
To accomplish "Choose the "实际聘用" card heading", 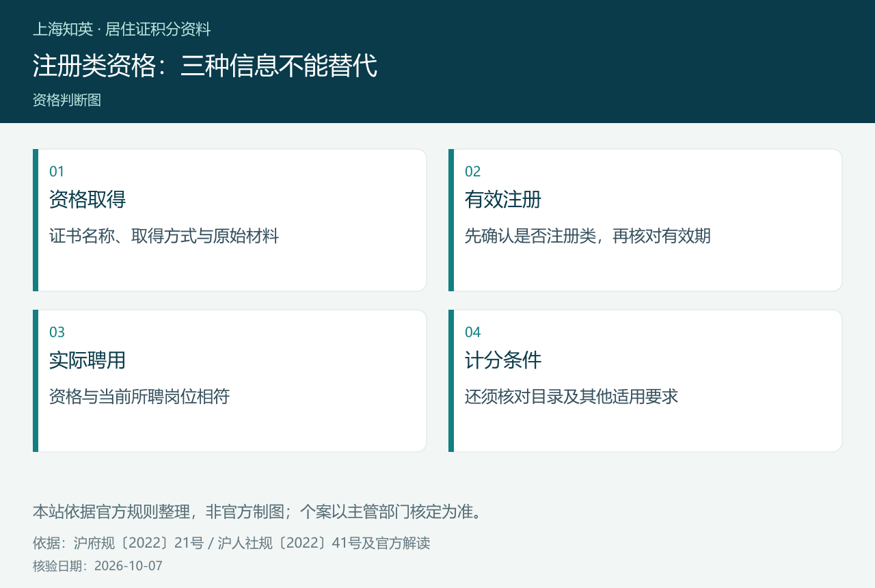I will click(87, 360).
